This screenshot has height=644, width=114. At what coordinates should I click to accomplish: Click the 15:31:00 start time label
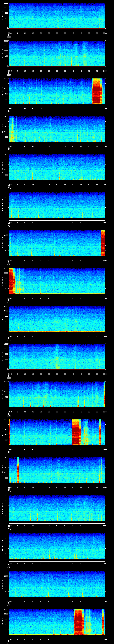tap(9, 374)
